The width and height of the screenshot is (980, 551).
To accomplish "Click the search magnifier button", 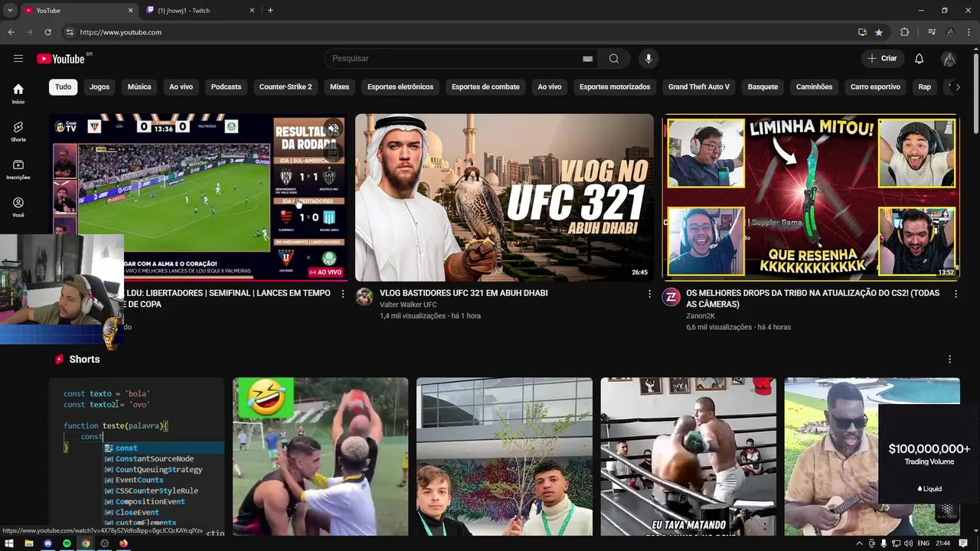I will (x=614, y=59).
